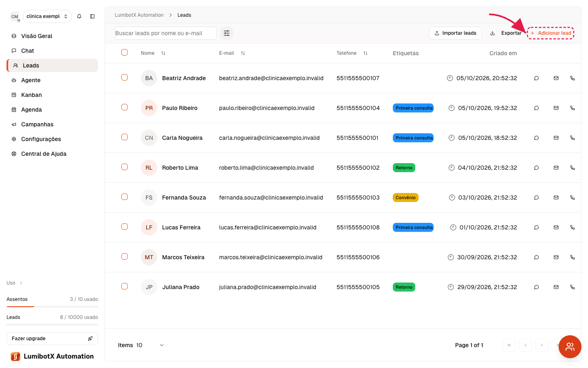The height and width of the screenshot is (368, 588).
Task: Click the Assentos usage progress bar
Action: [52, 306]
